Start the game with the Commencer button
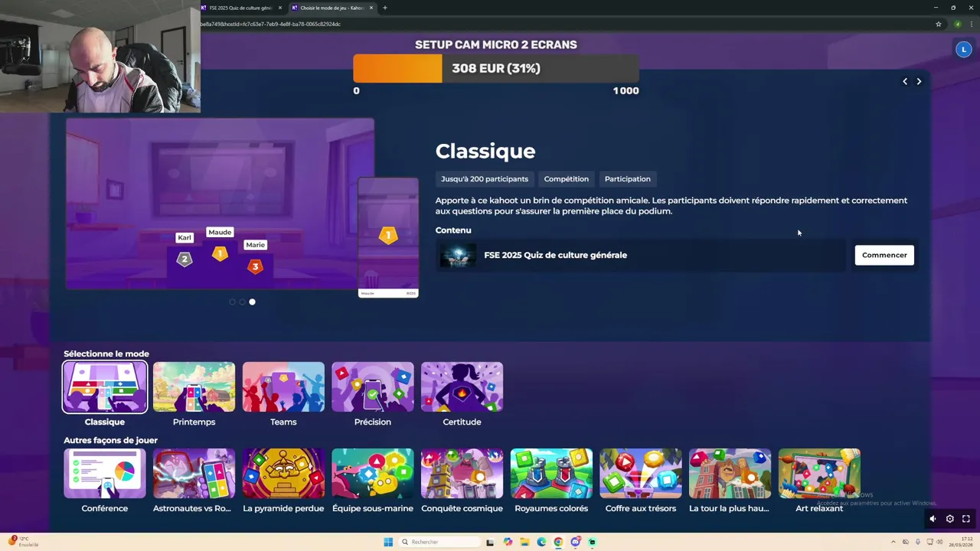This screenshot has height=551, width=980. coord(884,255)
